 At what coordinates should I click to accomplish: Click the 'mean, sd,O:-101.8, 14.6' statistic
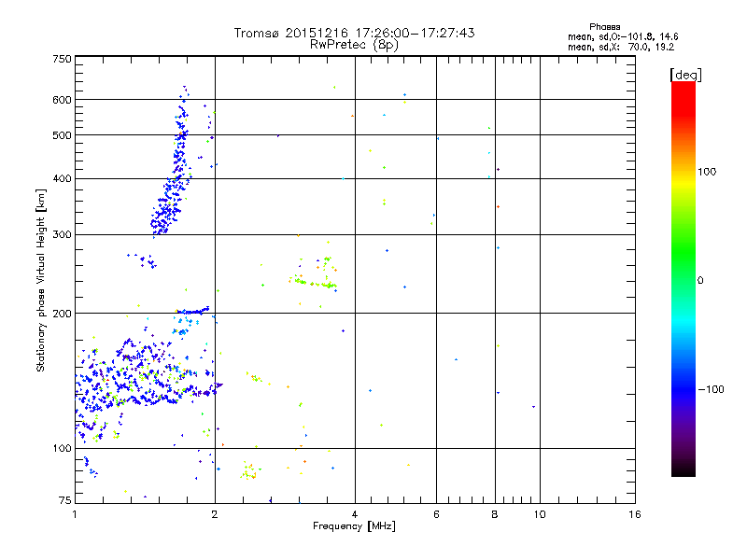click(623, 36)
